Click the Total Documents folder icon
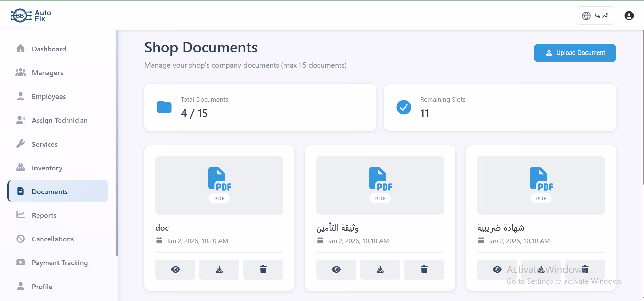Image resolution: width=644 pixels, height=301 pixels. (164, 107)
